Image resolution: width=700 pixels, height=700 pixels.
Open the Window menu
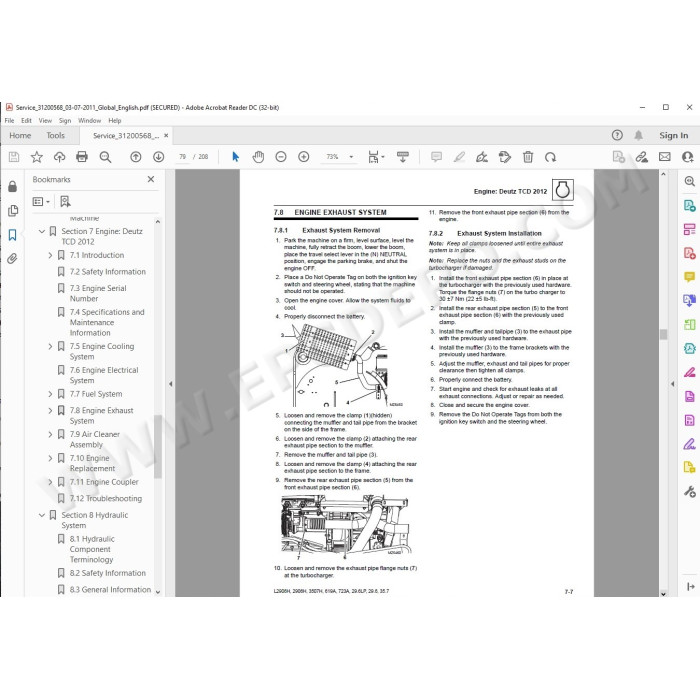point(89,121)
